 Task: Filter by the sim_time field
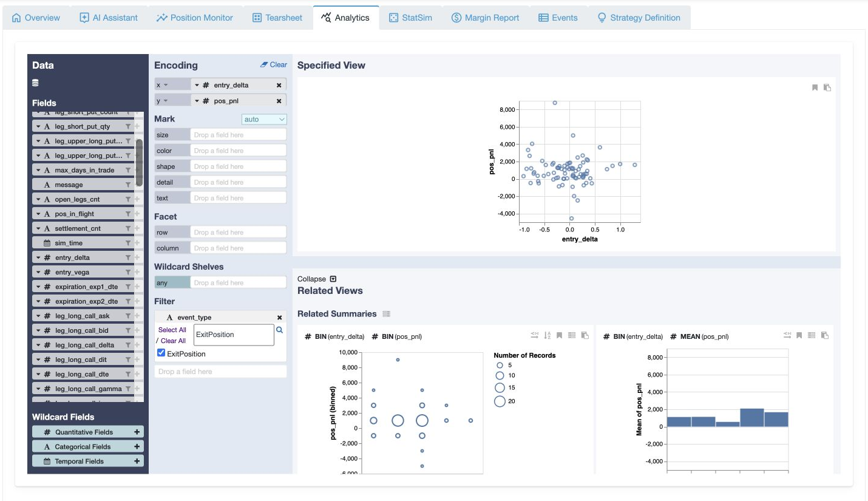pyautogui.click(x=128, y=244)
